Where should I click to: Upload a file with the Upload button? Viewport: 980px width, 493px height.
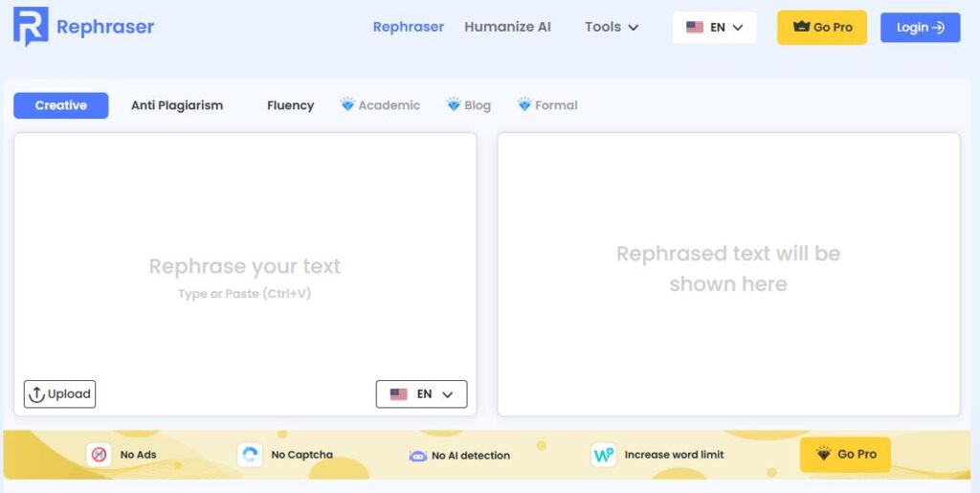pos(59,394)
